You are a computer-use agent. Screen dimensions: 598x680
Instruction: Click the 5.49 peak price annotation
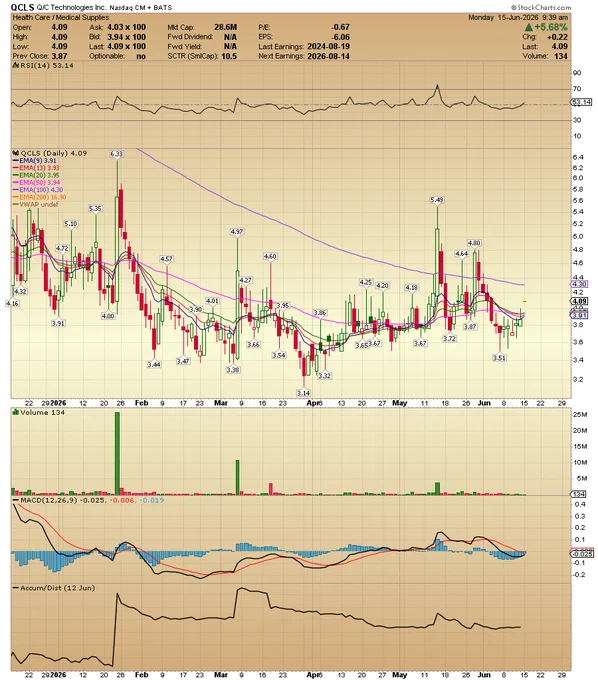pos(437,200)
